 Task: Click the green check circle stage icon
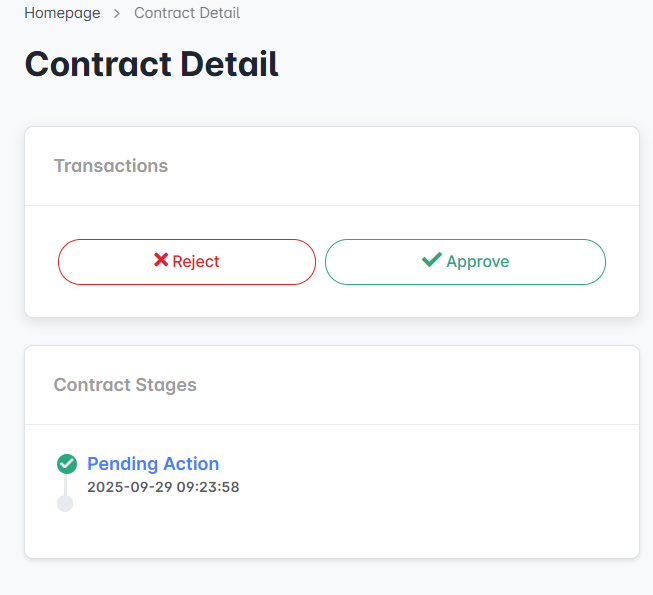(x=67, y=464)
